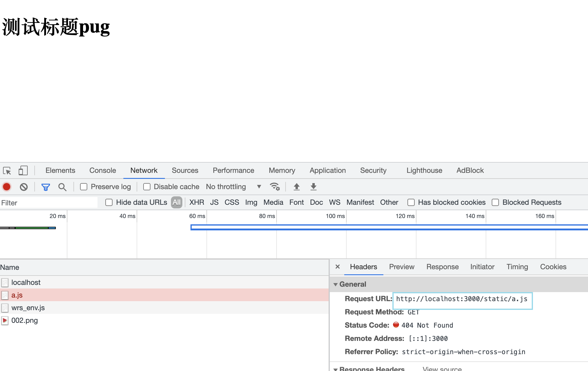Enable Preserve log checkbox
Image resolution: width=588 pixels, height=371 pixels.
pos(84,187)
